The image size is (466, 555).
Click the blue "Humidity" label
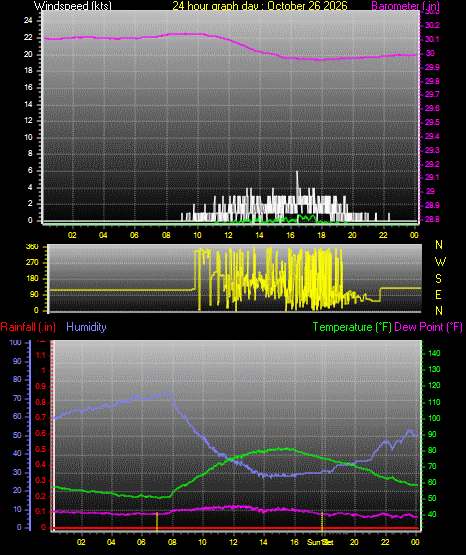(x=86, y=327)
